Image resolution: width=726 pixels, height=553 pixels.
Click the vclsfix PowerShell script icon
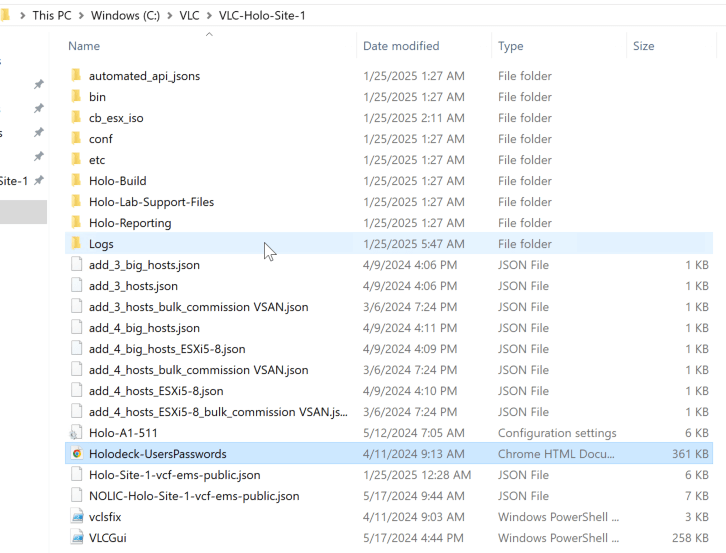[x=77, y=517]
